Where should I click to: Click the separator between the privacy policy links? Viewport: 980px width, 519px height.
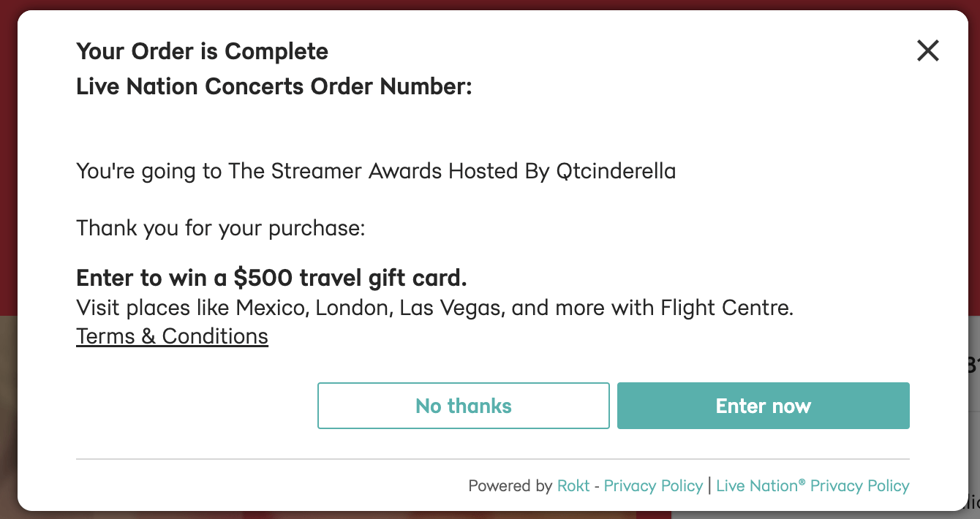(709, 485)
